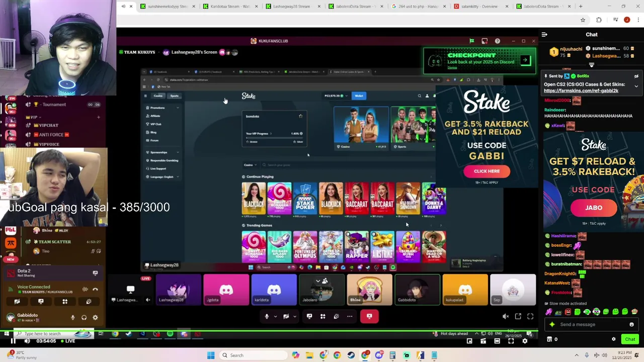This screenshot has height=362, width=644.
Task: Disconnect voice in Voice Connected panel
Action: click(x=95, y=289)
